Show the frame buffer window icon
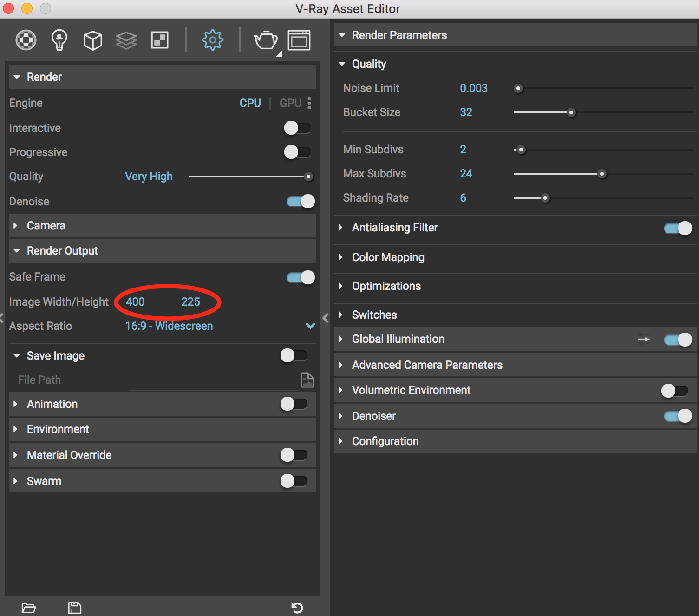This screenshot has height=616, width=699. click(x=299, y=40)
